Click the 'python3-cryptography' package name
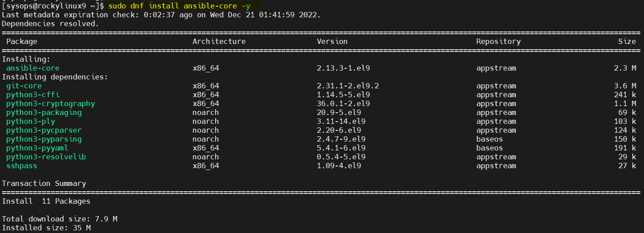The image size is (644, 233). click(x=51, y=103)
